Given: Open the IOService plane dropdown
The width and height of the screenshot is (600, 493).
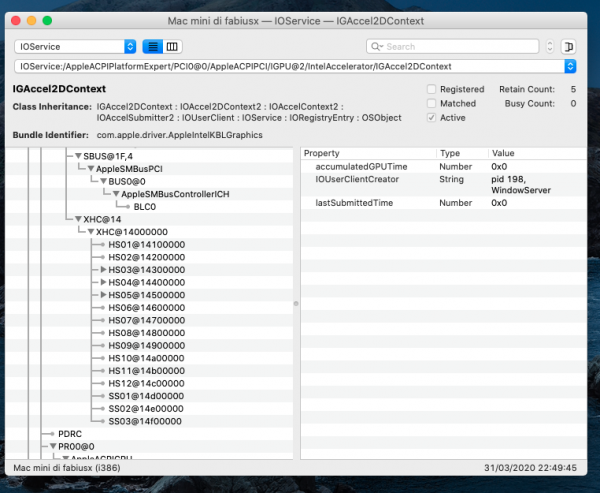Looking at the screenshot, I should (75, 47).
